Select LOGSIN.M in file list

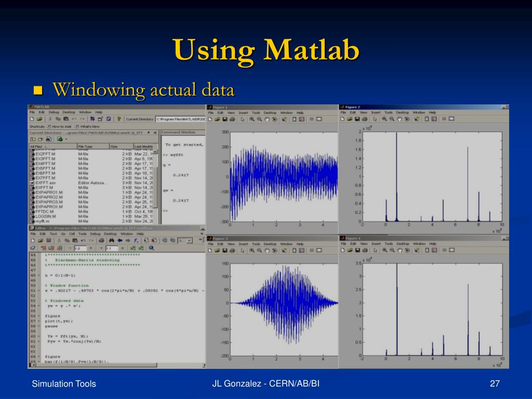46,216
